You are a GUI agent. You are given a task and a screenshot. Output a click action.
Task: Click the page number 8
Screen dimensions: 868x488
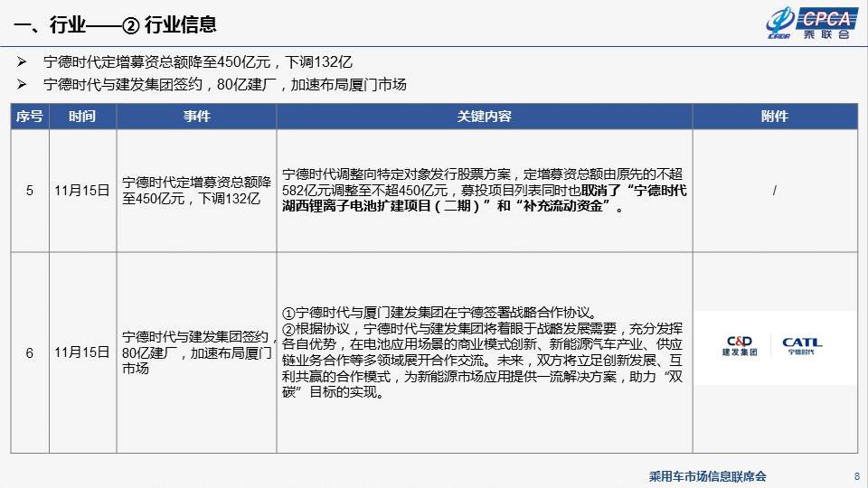[857, 476]
